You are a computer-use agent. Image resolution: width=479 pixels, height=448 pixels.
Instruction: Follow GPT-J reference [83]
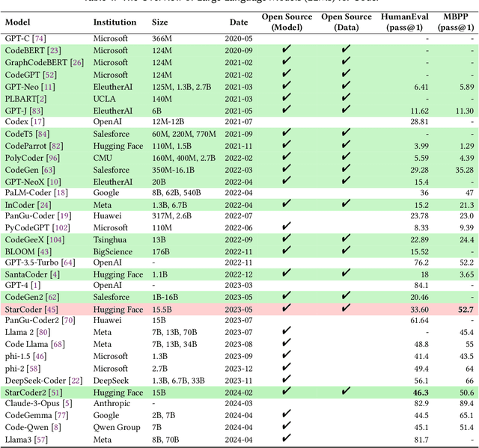click(x=37, y=111)
